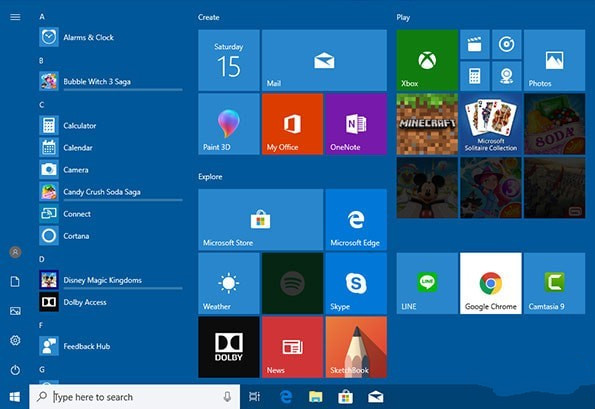
Task: Expand the hamburger menu at top left
Action: click(15, 17)
